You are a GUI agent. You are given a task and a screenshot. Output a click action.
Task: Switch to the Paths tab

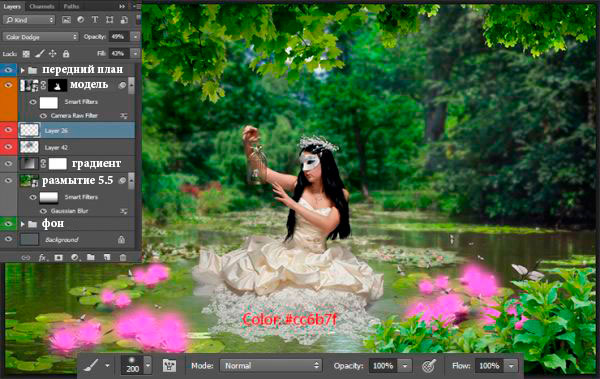click(x=71, y=7)
